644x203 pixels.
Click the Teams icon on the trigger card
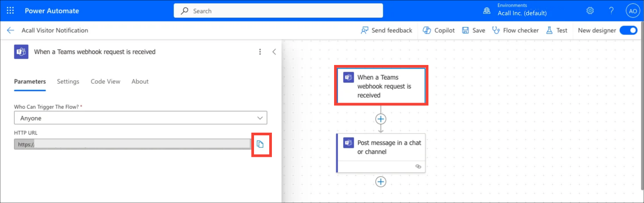tap(348, 77)
